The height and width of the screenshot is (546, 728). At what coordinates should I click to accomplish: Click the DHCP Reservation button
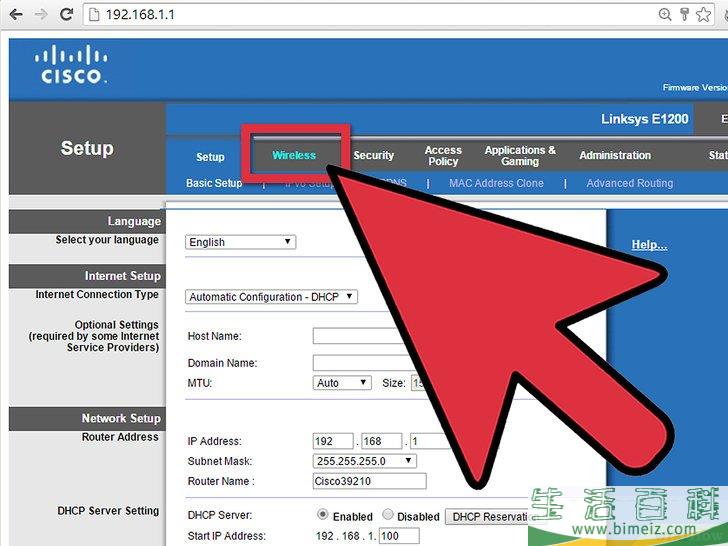(488, 516)
